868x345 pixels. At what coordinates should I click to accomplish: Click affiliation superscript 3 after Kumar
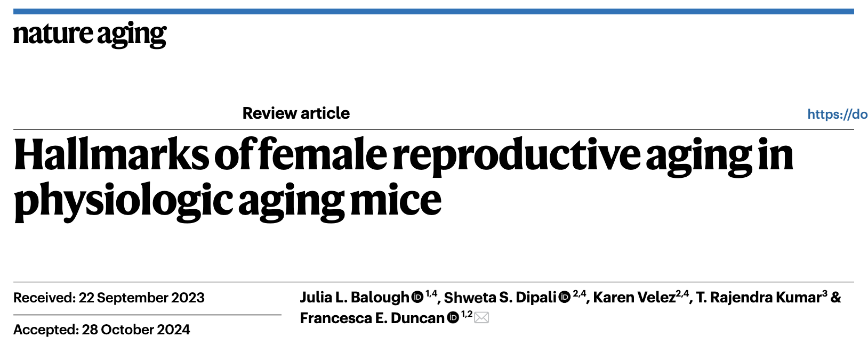(825, 293)
